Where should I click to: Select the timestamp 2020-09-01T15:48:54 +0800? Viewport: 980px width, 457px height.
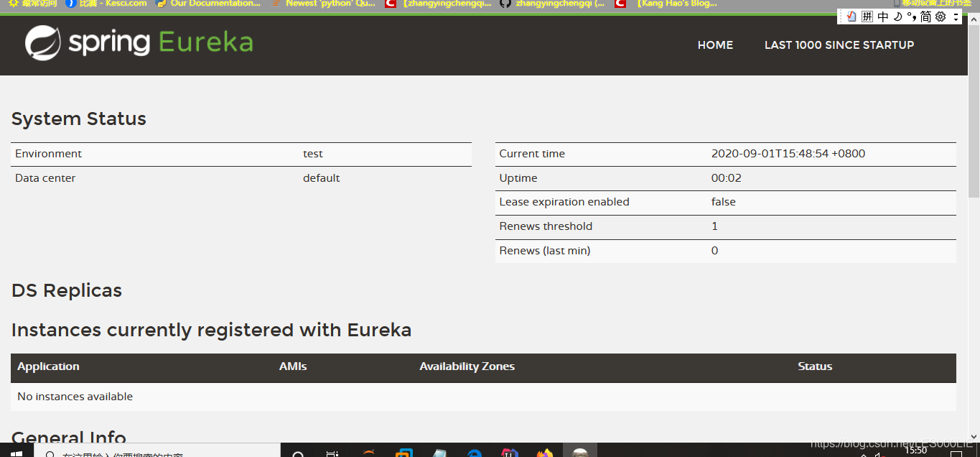click(788, 154)
